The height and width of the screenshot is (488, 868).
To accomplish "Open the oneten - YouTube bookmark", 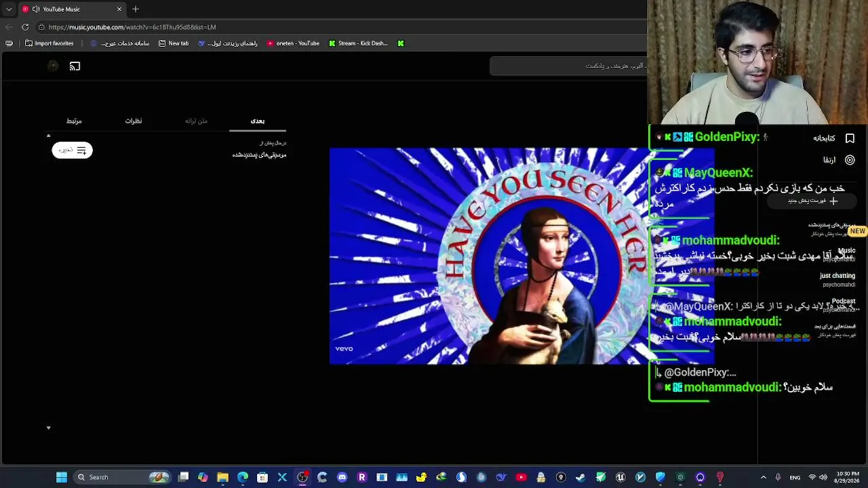I will [293, 43].
